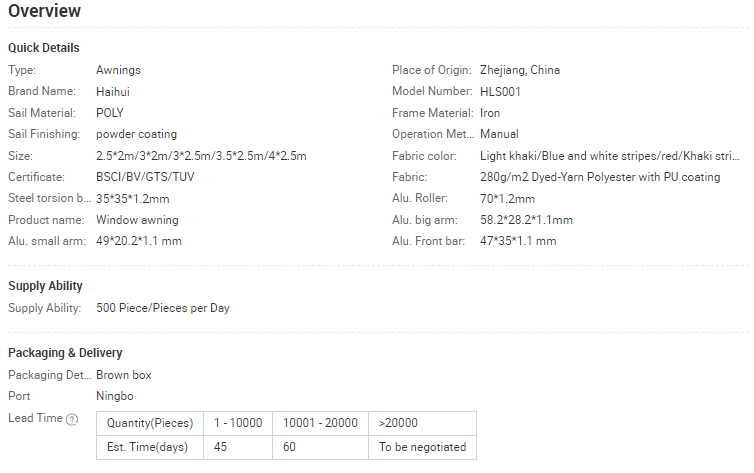Click the truncated 'Steel torsion b...' label
The image size is (754, 473).
click(x=49, y=198)
